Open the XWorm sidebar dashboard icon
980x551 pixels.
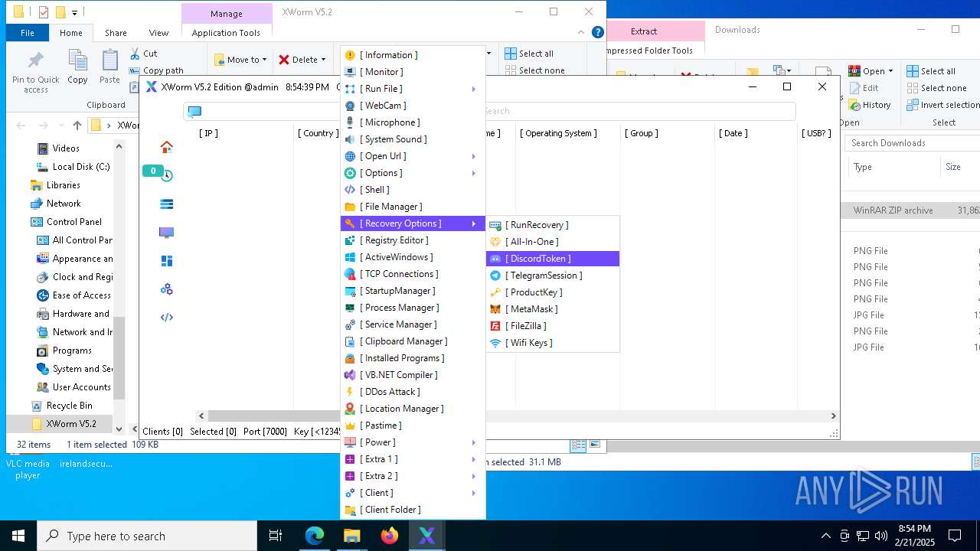tap(166, 261)
